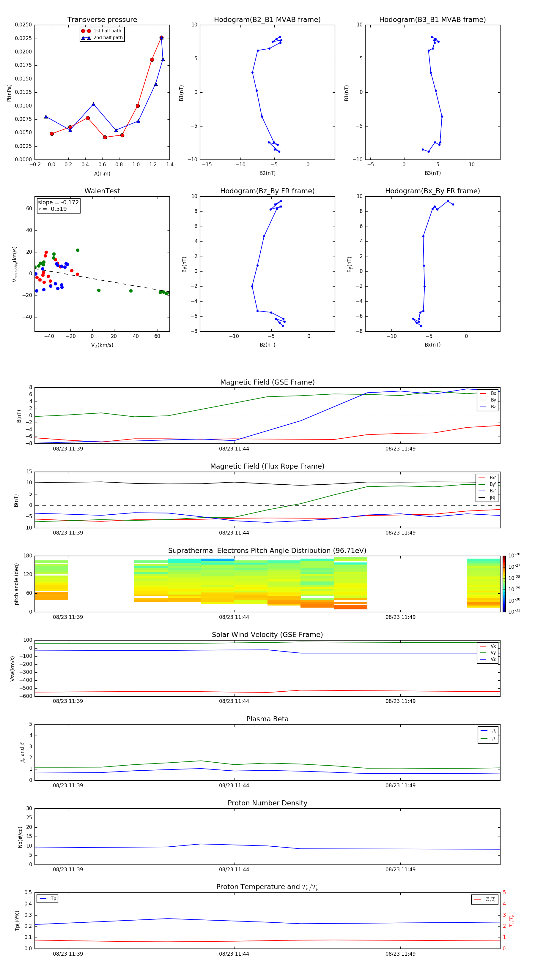
Task: Click the "B3(nT)" x-axis label
Action: (x=432, y=173)
